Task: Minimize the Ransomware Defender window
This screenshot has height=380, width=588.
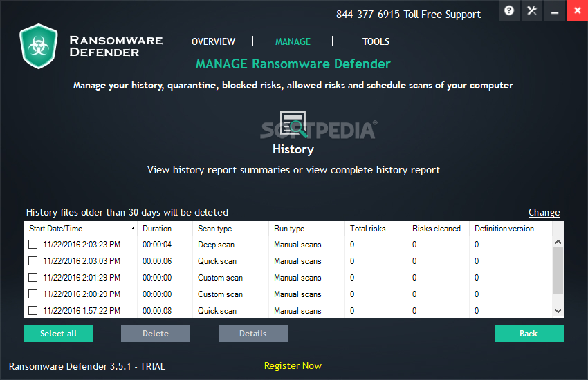Action: click(x=555, y=10)
